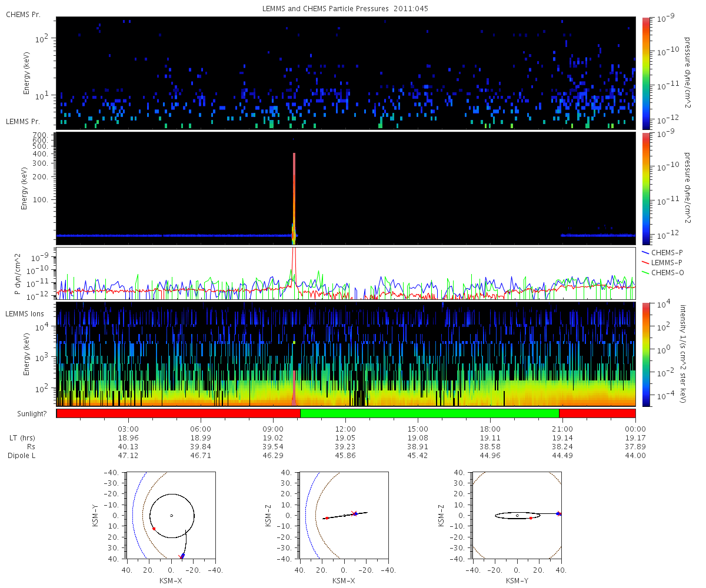
Task: Click the LEMMS-P red legend entry
Action: (x=662, y=261)
